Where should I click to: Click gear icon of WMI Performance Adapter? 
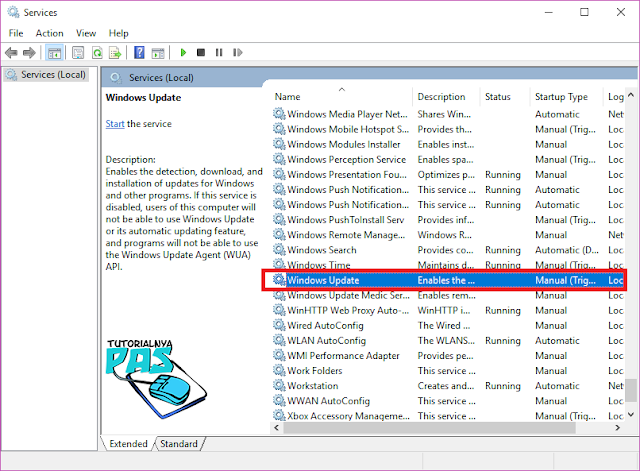279,355
